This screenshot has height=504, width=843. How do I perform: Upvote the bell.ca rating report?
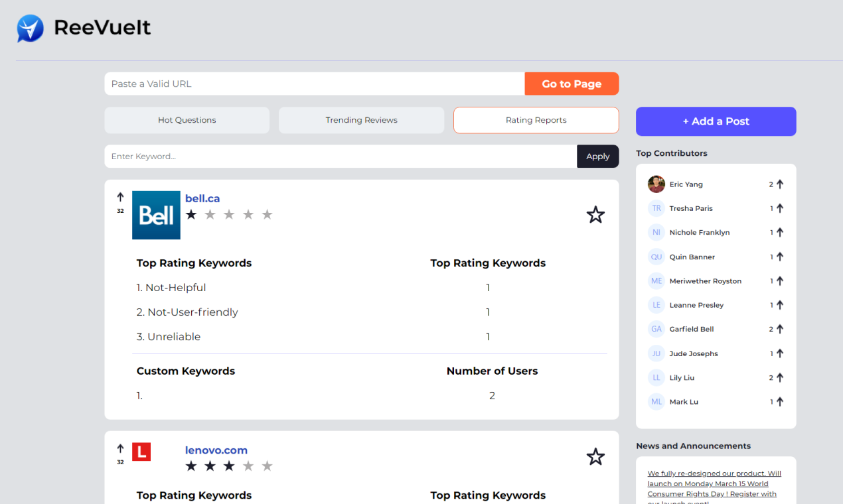point(120,197)
